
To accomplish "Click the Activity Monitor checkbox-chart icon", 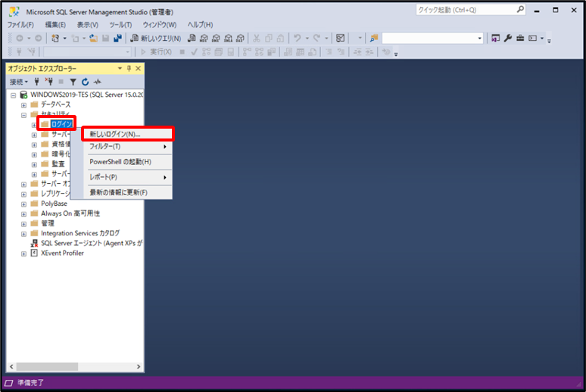I will [340, 38].
